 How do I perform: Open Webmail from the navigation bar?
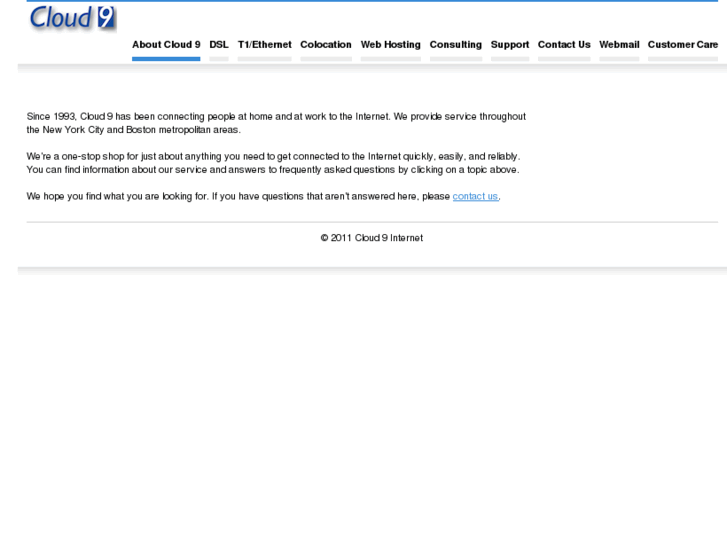[x=619, y=45]
